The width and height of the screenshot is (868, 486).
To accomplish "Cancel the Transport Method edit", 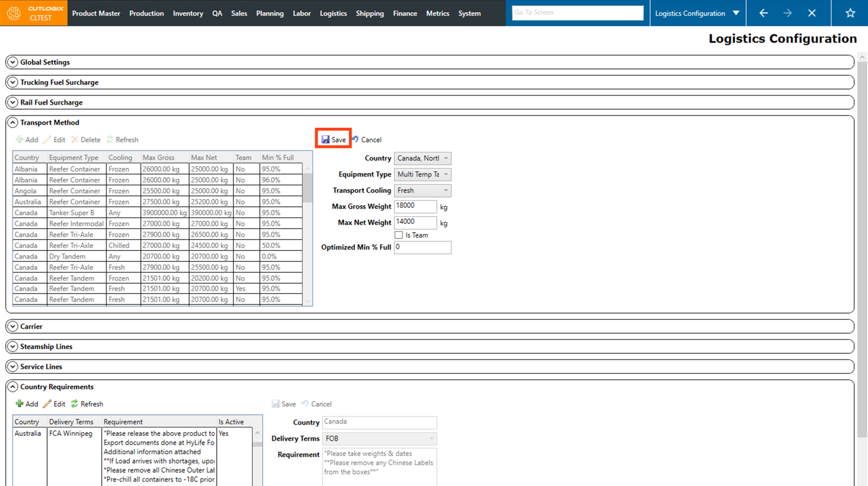I will (x=366, y=140).
